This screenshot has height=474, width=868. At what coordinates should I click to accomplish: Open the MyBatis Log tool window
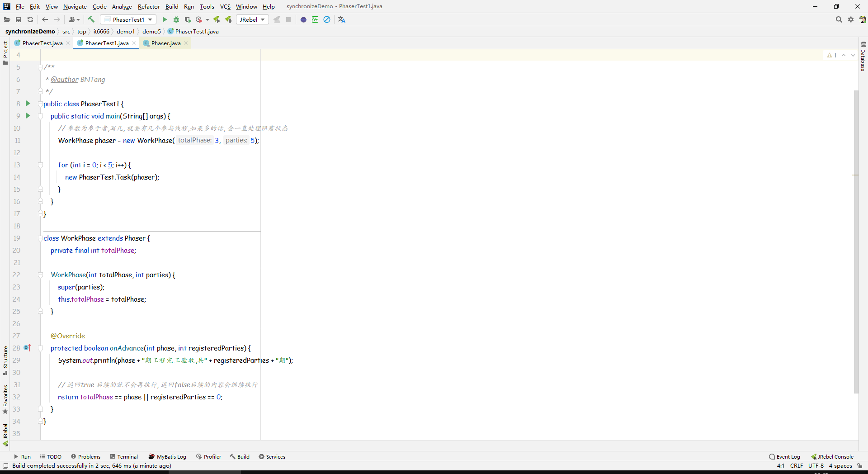167,457
